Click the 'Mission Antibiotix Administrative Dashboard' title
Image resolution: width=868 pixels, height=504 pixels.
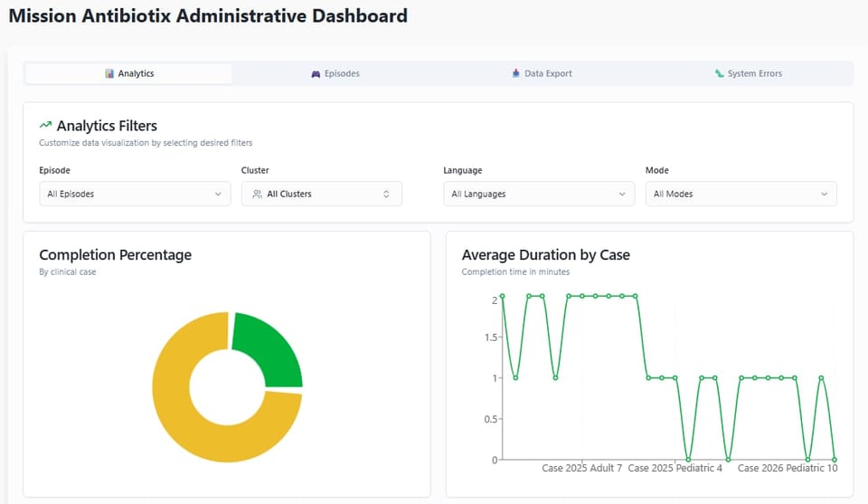(x=208, y=15)
